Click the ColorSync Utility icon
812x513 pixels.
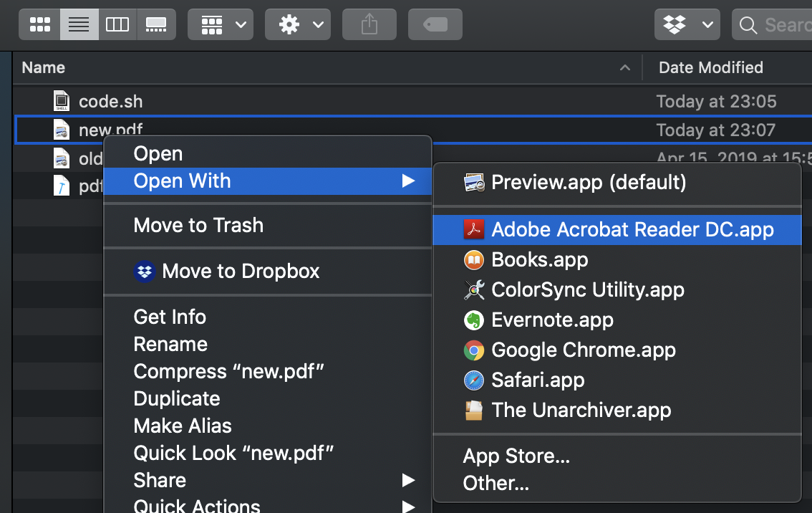(x=474, y=290)
